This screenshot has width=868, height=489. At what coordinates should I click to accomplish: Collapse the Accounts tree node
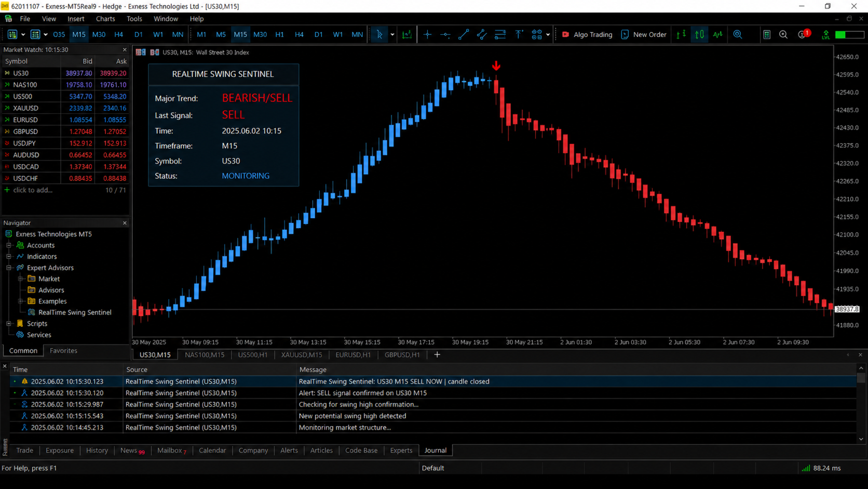point(9,245)
